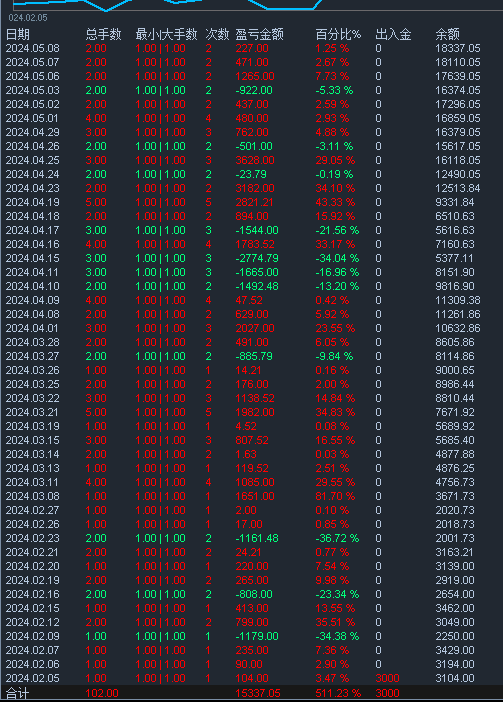Click the 81.70 % percentage cell
The image size is (503, 702).
[335, 497]
